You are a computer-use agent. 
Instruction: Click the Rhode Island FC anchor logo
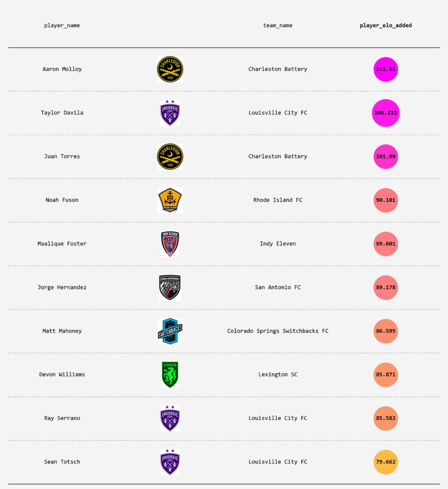170,200
